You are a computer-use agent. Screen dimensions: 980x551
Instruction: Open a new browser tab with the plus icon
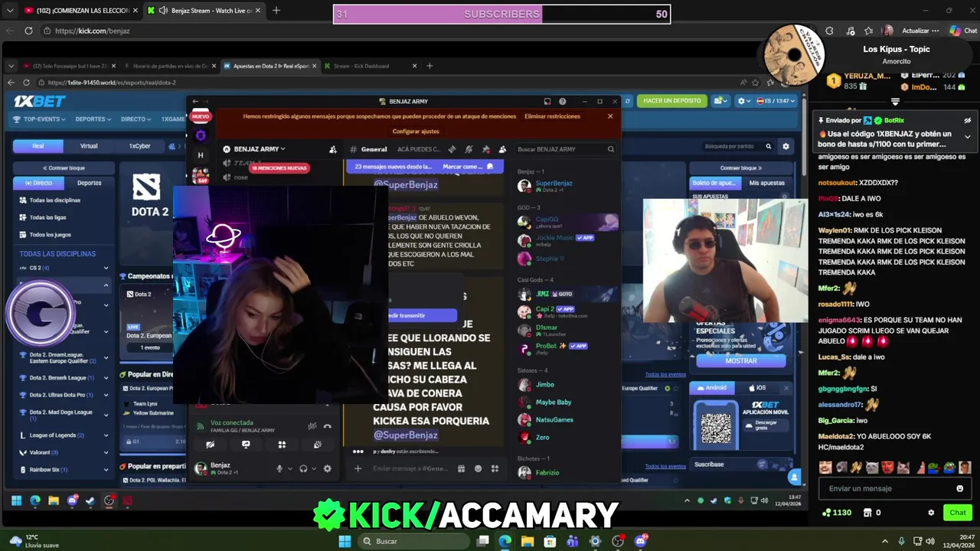pos(276,11)
